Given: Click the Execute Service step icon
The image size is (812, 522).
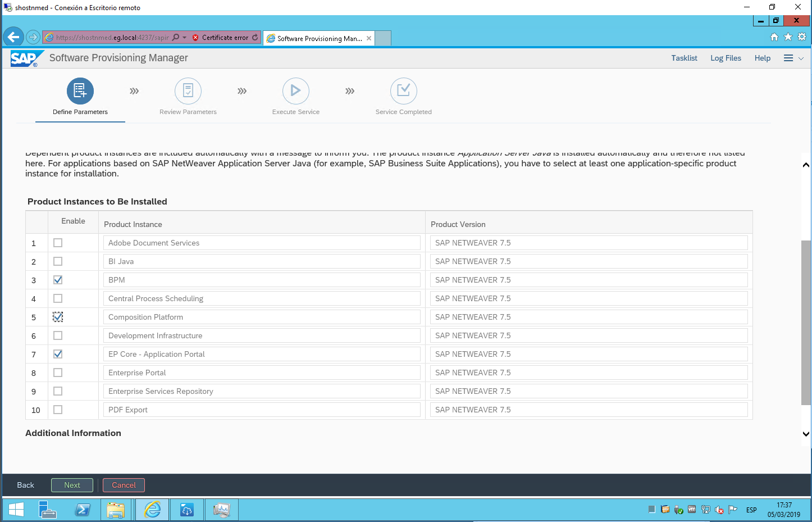Looking at the screenshot, I should pos(296,91).
